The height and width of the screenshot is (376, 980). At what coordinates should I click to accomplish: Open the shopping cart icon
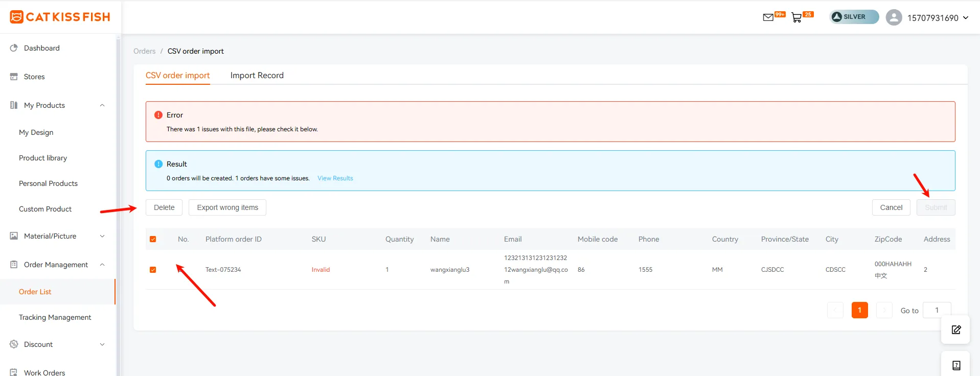tap(796, 18)
